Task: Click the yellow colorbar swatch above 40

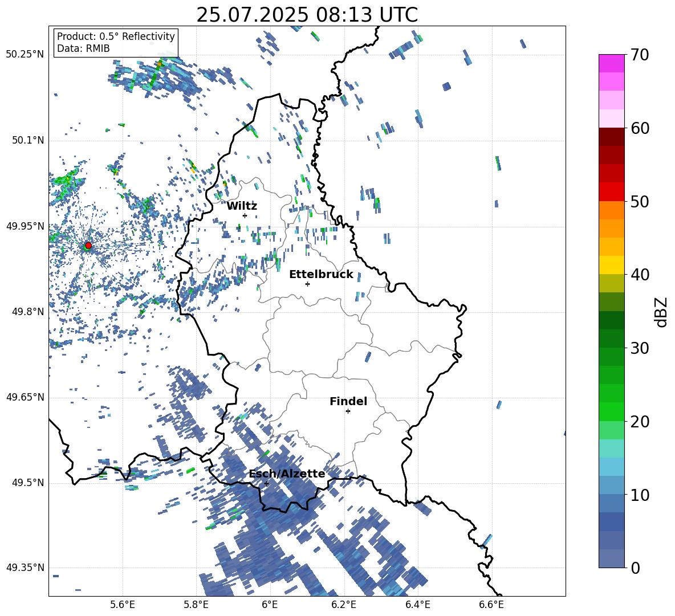Action: (611, 265)
